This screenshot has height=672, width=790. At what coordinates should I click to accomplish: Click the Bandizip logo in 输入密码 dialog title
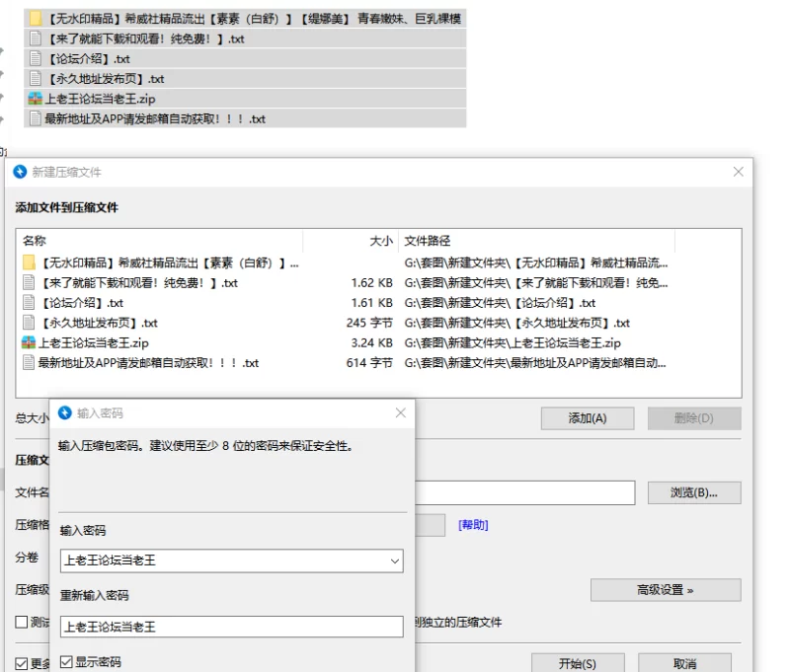(65, 412)
